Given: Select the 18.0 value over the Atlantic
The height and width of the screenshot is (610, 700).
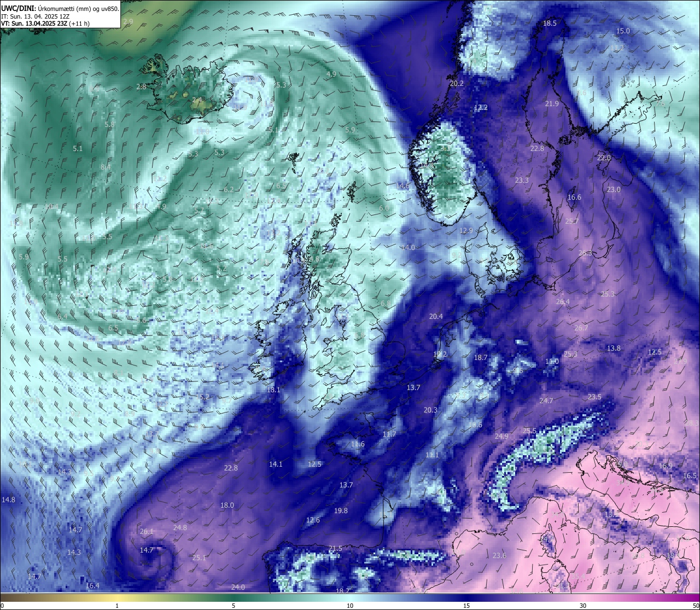Looking at the screenshot, I should pyautogui.click(x=227, y=505).
